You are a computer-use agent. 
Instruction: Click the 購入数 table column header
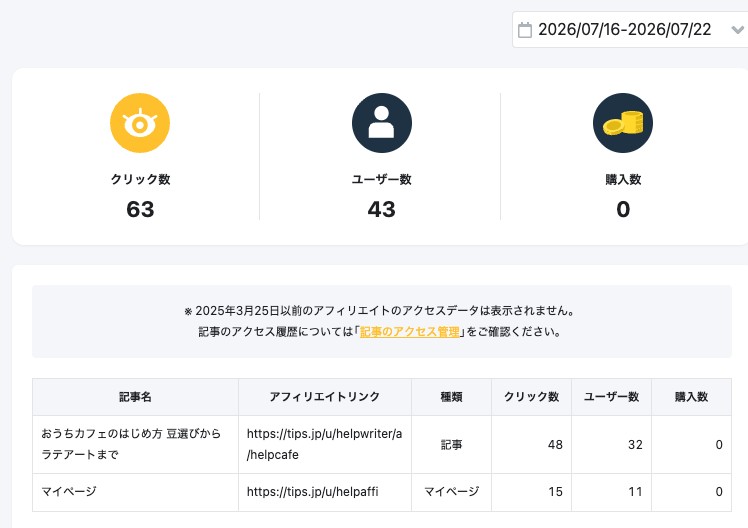coord(691,397)
